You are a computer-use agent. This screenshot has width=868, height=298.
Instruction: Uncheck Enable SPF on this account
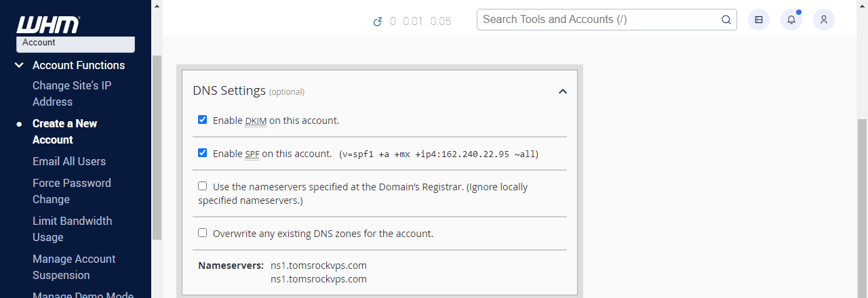click(202, 153)
